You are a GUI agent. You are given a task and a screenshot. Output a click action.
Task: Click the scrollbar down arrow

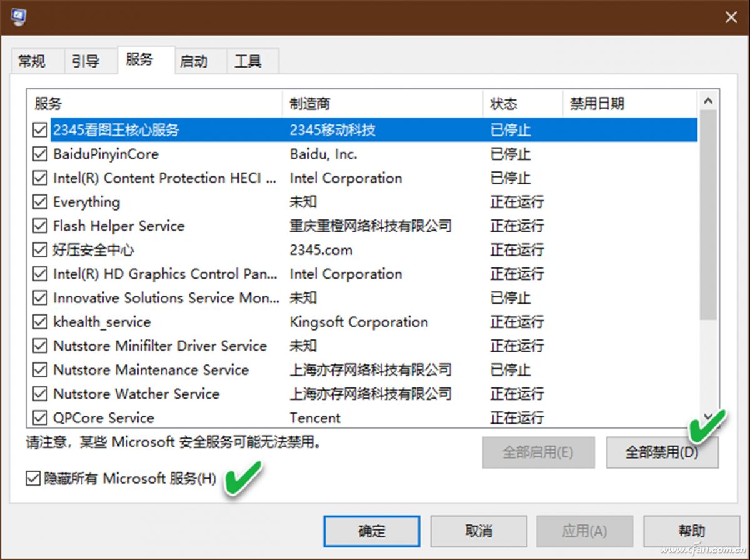[x=708, y=416]
